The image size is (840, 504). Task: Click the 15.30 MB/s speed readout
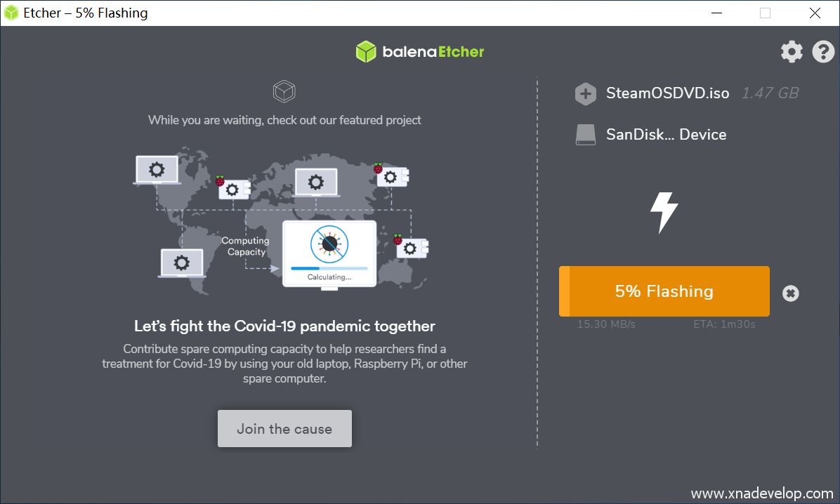(606, 324)
